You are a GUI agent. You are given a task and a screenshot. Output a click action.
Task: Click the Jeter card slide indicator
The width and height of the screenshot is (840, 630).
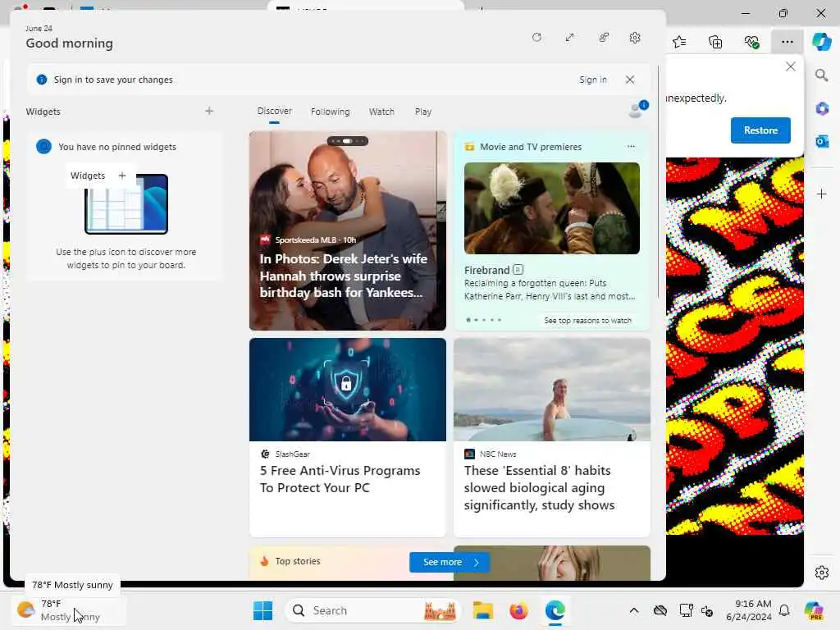[348, 141]
